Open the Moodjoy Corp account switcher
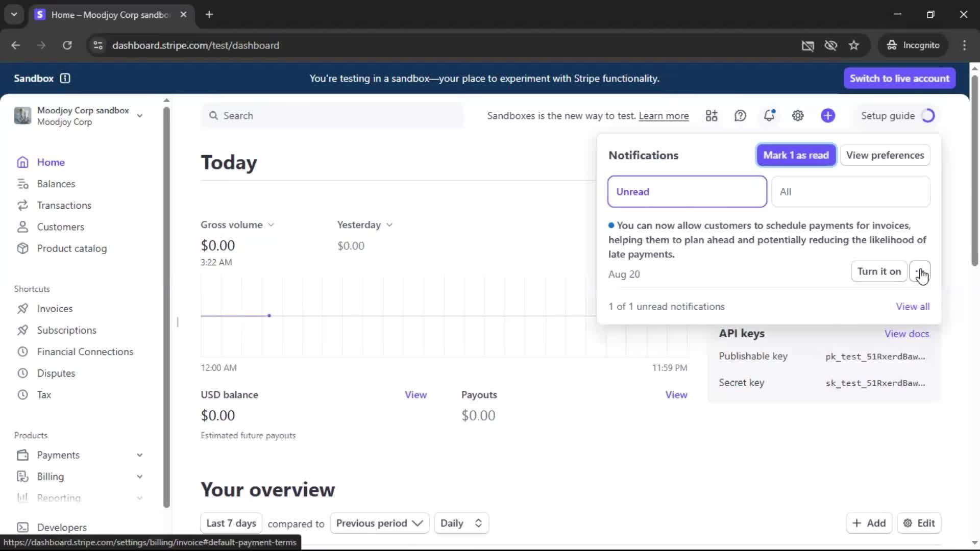This screenshot has width=980, height=551. click(x=79, y=116)
